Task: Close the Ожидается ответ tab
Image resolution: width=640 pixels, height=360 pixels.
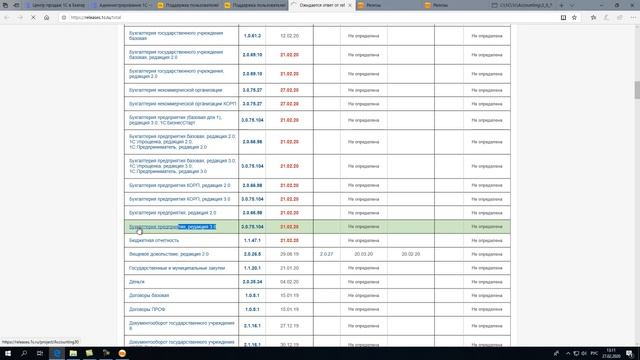Action: (350, 5)
